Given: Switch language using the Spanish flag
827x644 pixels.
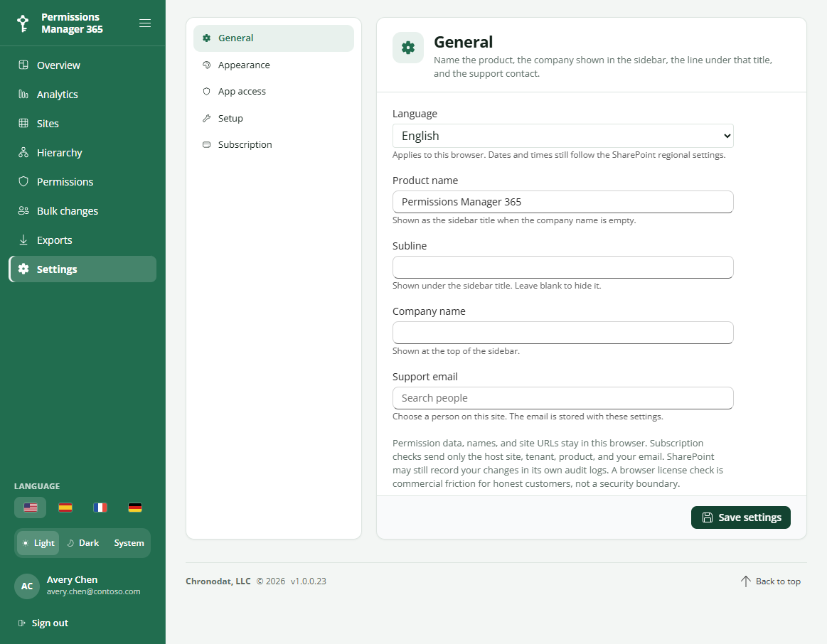Looking at the screenshot, I should coord(65,508).
